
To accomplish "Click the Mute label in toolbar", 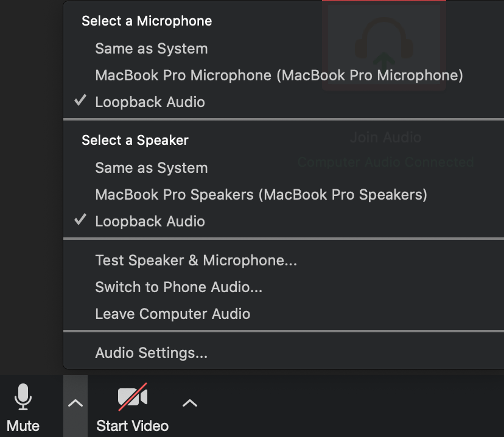I will (23, 426).
